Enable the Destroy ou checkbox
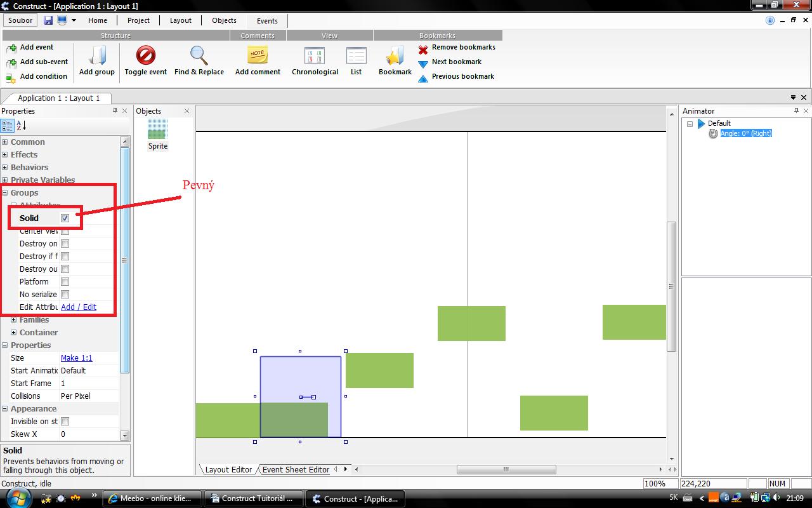The width and height of the screenshot is (812, 508). tap(65, 269)
